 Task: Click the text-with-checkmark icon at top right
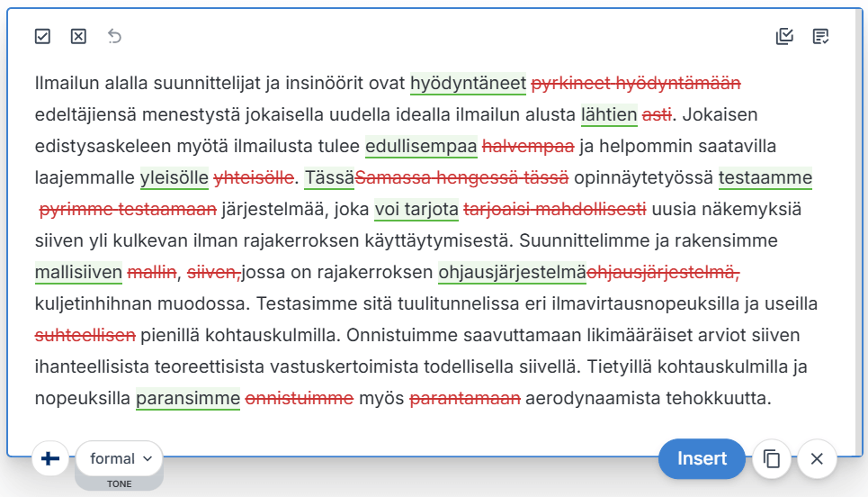pyautogui.click(x=820, y=36)
